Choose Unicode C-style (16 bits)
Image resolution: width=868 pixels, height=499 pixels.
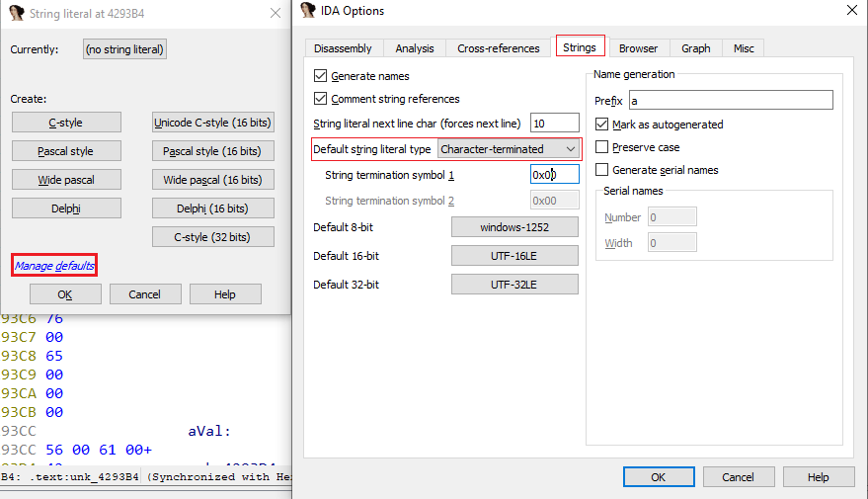pos(213,123)
